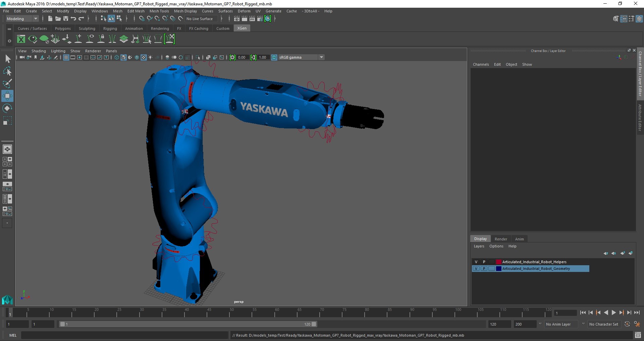Choose the Paint selection tool
Viewport: 644px width, 341px height.
click(7, 83)
